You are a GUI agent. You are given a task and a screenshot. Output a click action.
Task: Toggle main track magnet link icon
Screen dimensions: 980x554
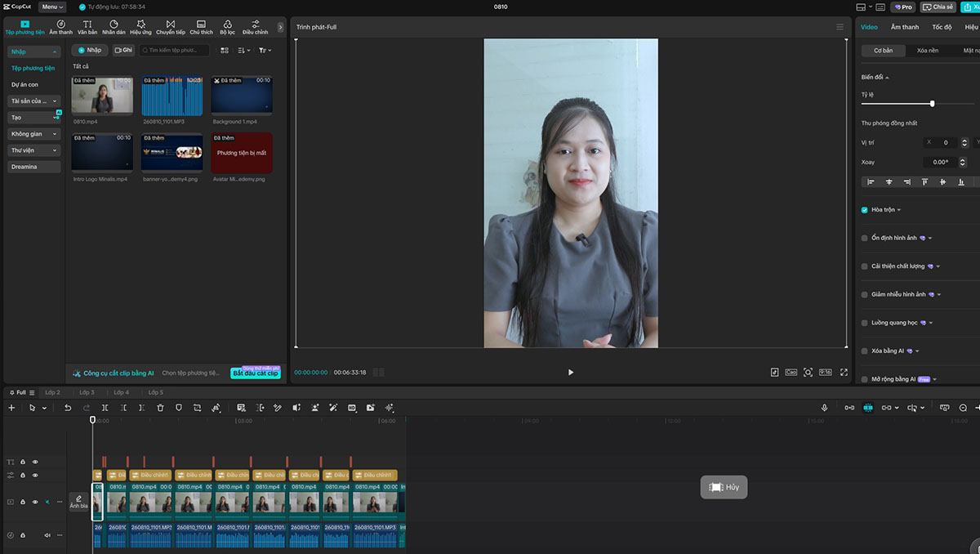pos(849,407)
